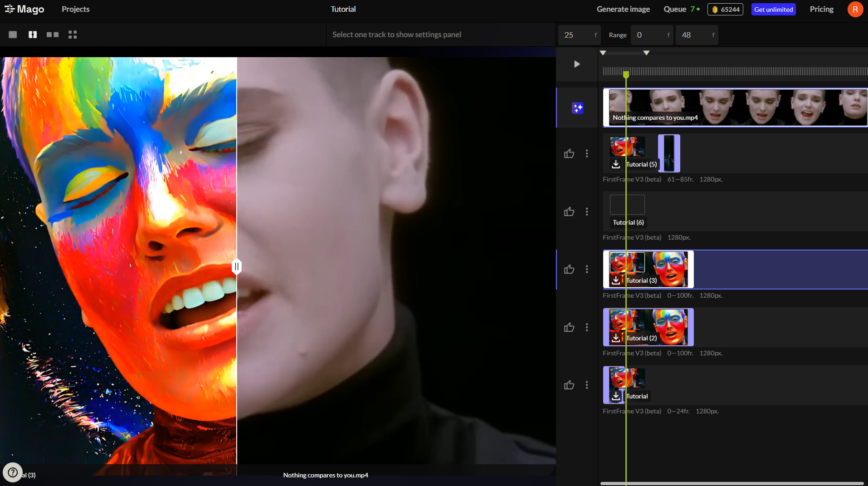868x486 pixels.
Task: Select single view layout icon
Action: (x=13, y=34)
